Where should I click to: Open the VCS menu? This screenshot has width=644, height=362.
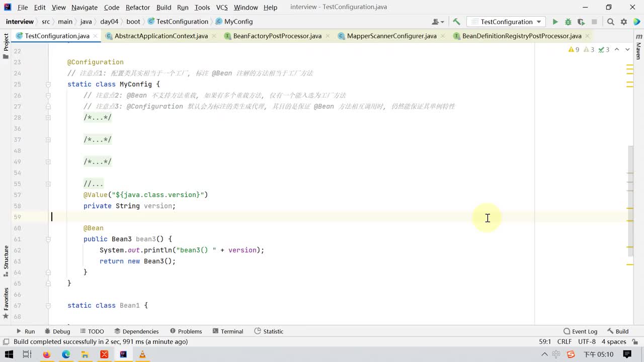click(222, 7)
